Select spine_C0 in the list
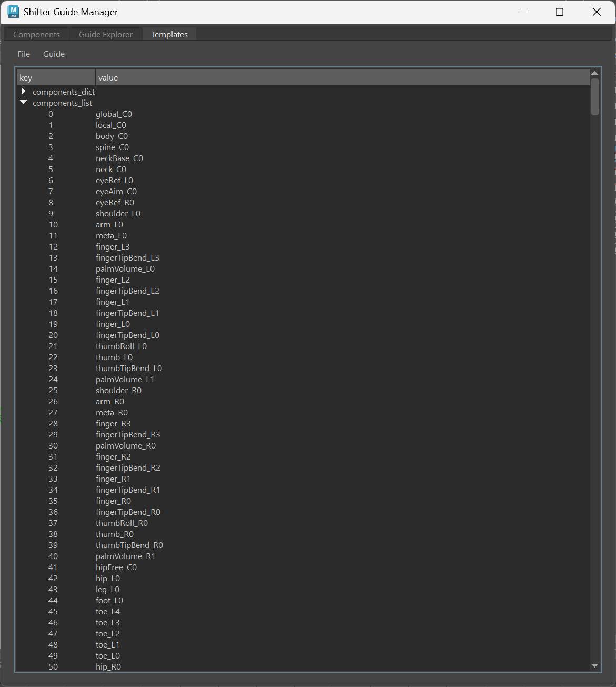 pos(303,147)
